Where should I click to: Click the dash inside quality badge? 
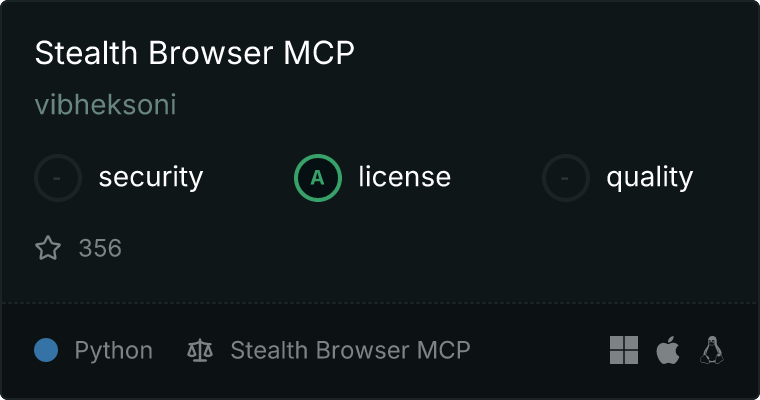[565, 178]
